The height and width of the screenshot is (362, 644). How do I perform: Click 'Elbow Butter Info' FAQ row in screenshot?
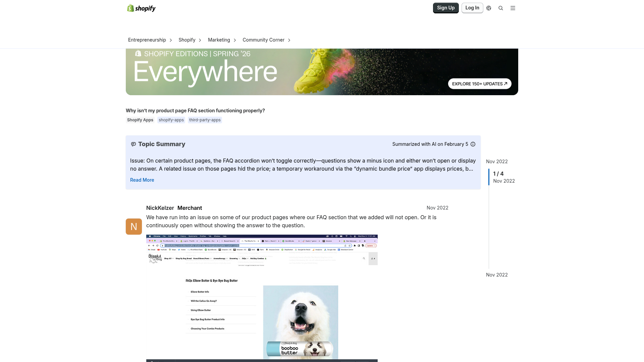(221, 292)
